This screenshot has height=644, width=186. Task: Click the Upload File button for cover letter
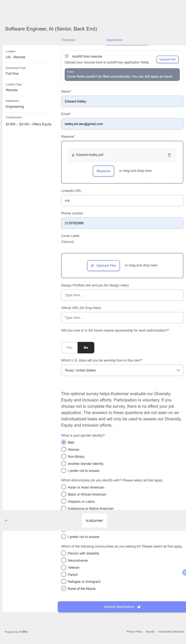103,265
